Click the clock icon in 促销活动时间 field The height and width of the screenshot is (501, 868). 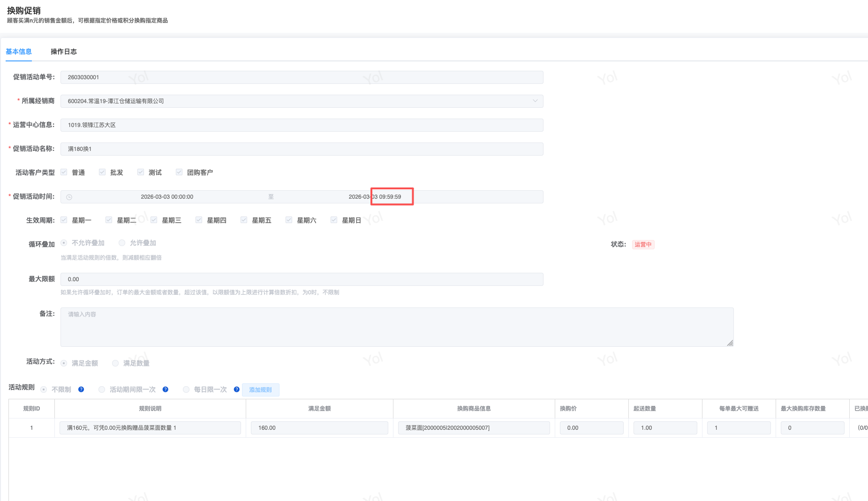[x=69, y=197]
